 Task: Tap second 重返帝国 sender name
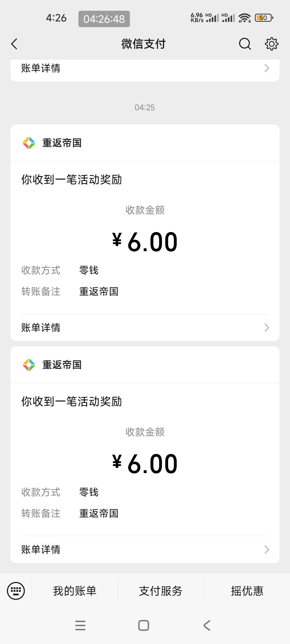click(62, 365)
